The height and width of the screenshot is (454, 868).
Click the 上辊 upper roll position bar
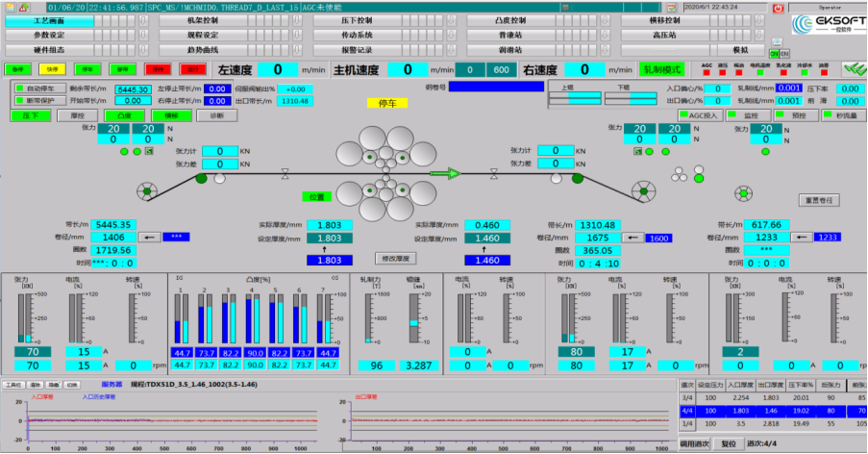pyautogui.click(x=574, y=98)
